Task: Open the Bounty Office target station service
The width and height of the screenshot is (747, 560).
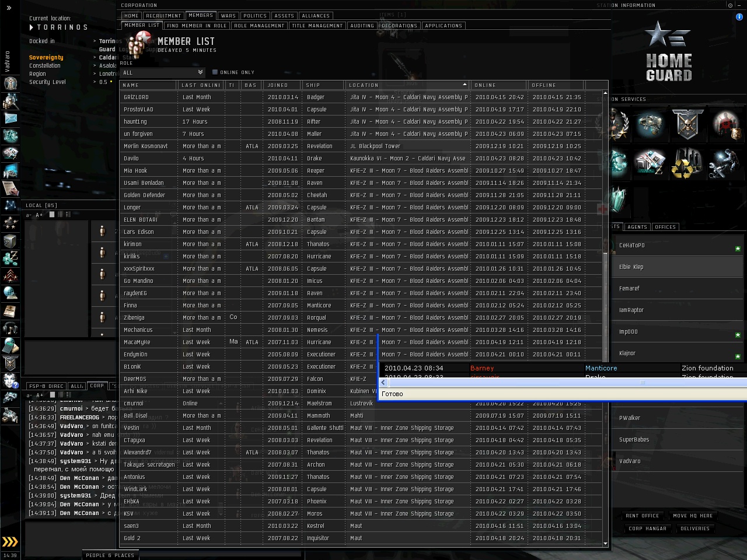Action: click(x=726, y=124)
